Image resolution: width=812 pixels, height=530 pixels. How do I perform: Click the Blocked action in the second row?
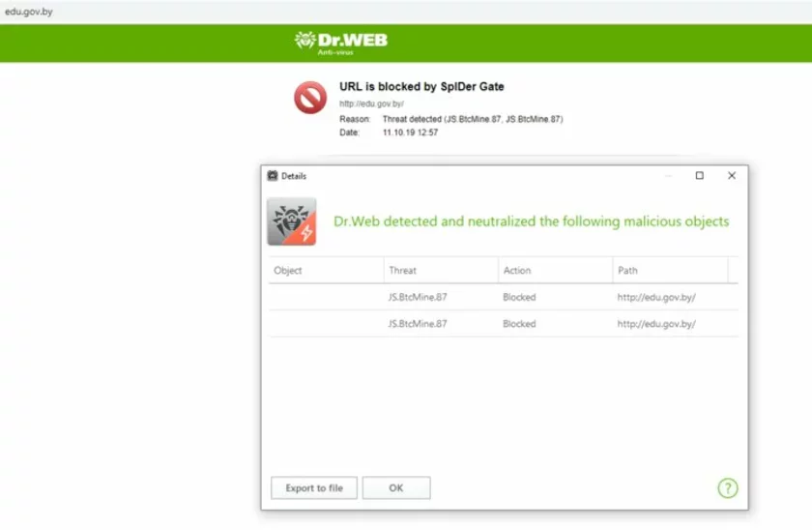click(x=519, y=324)
